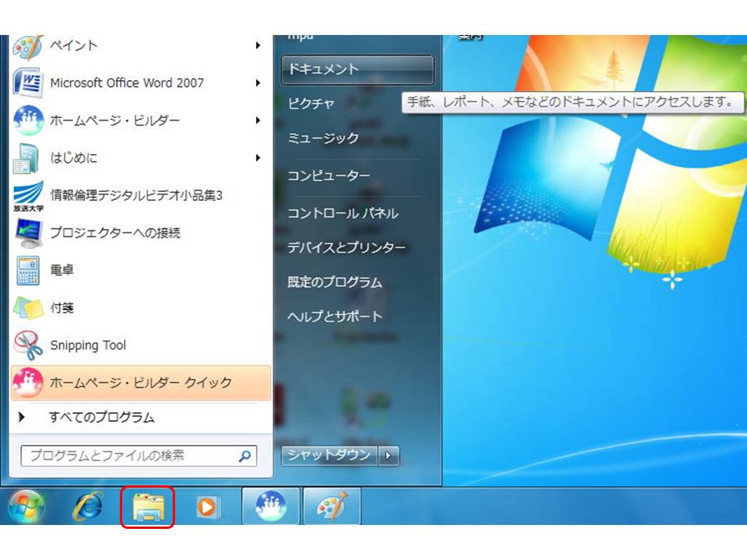This screenshot has height=560, width=747.
Task: Open Windows Media Player from taskbar
Action: pyautogui.click(x=209, y=506)
